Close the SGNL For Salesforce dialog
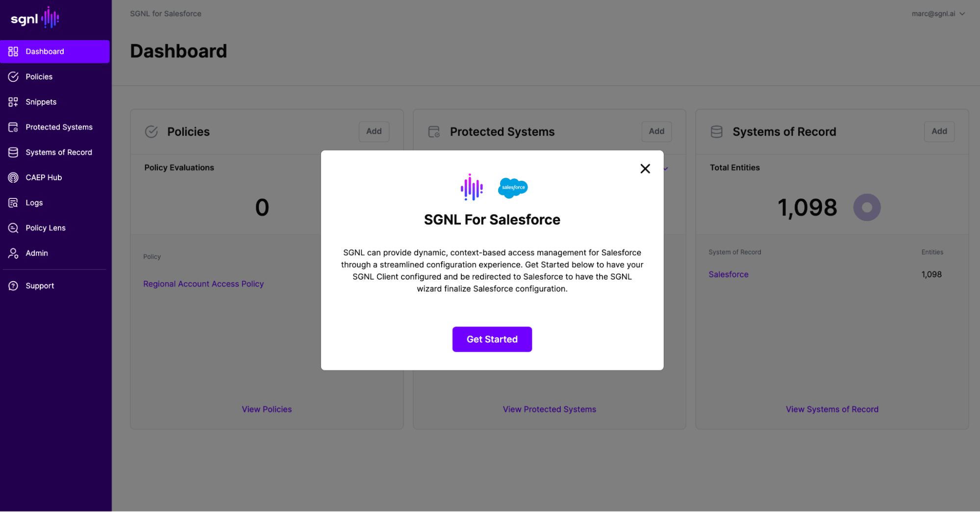Screen dimensions: 980x512 coord(645,169)
